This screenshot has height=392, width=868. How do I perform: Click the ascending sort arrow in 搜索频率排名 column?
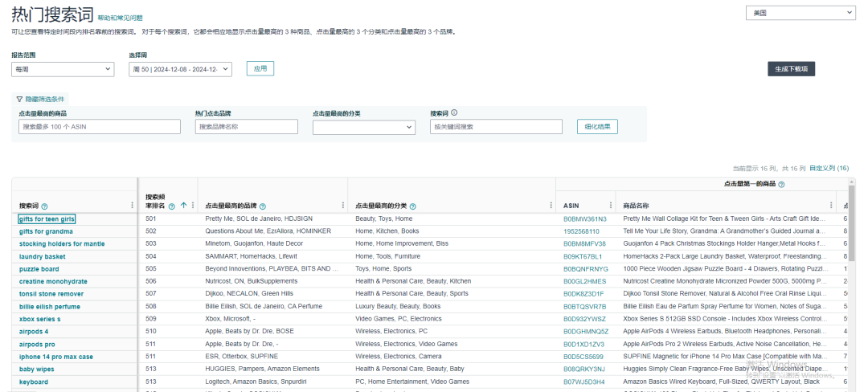[183, 205]
